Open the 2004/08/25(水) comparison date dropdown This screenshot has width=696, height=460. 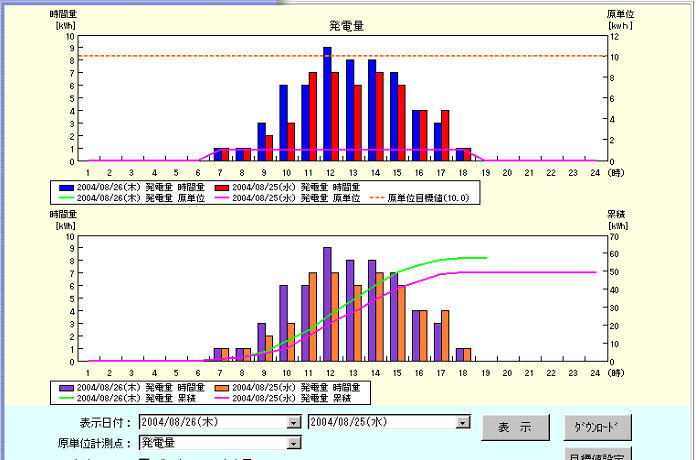click(x=462, y=422)
